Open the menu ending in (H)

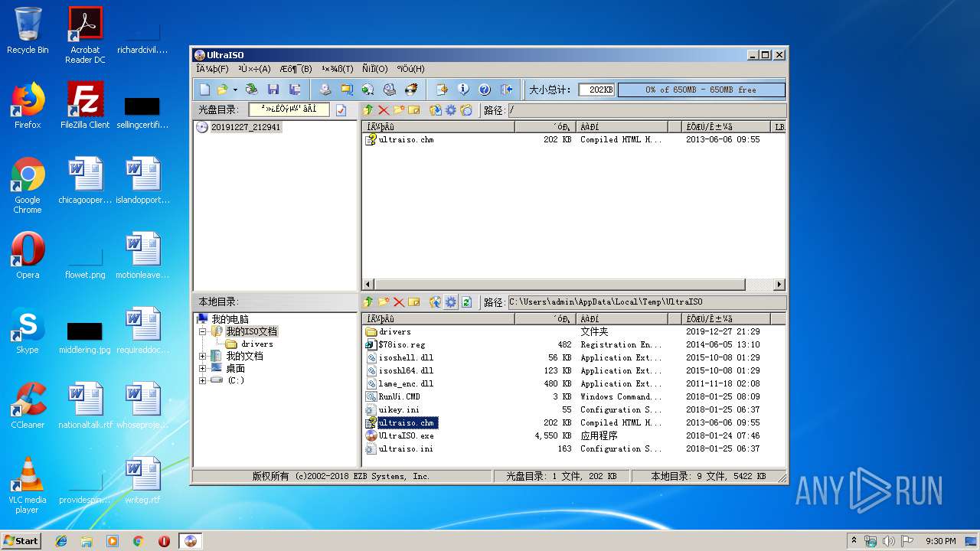click(x=410, y=69)
